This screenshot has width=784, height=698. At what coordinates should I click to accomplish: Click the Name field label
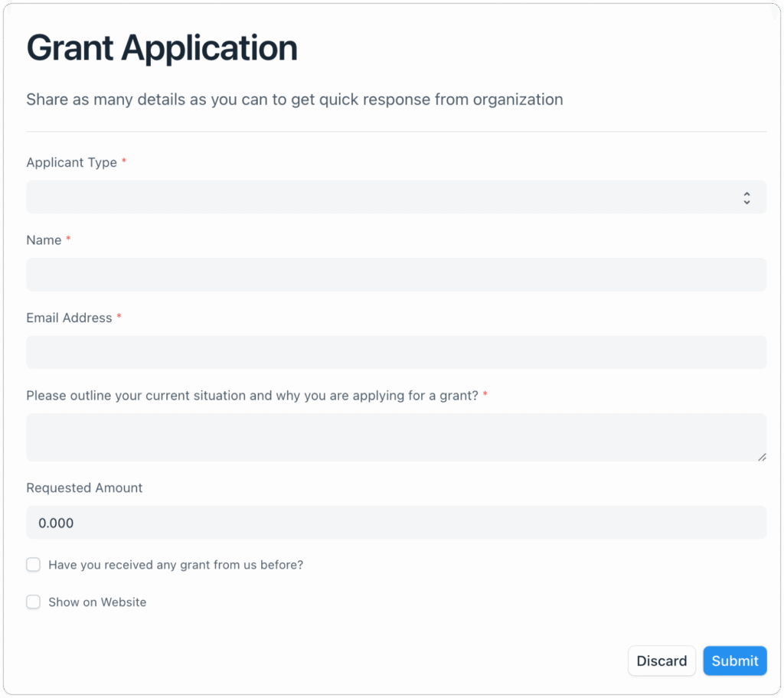[x=44, y=240]
